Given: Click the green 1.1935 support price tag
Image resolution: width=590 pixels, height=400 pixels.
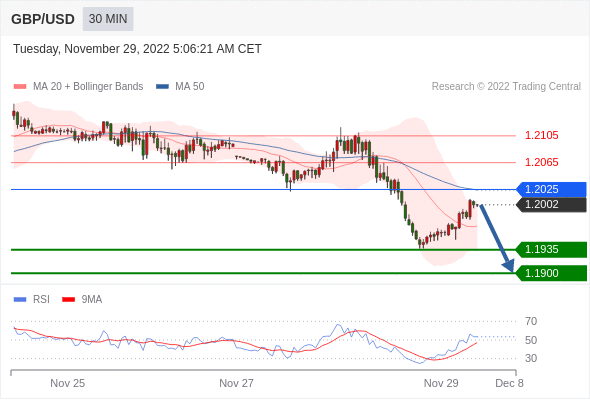Looking at the screenshot, I should 551,250.
